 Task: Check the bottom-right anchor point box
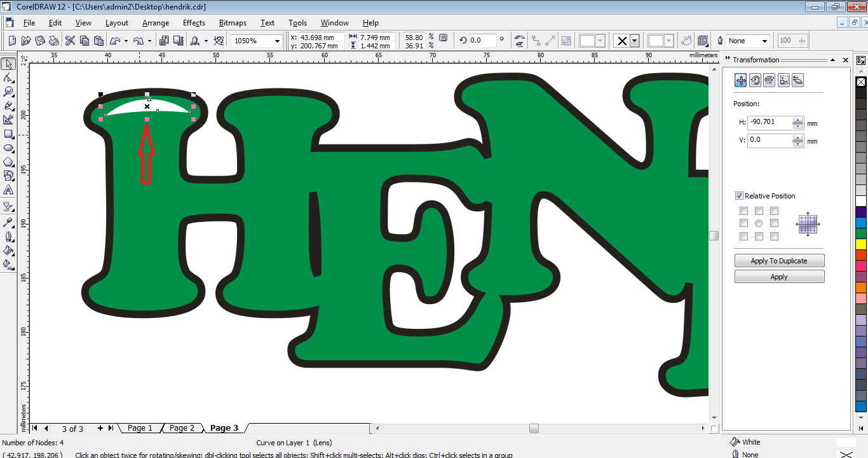[774, 237]
